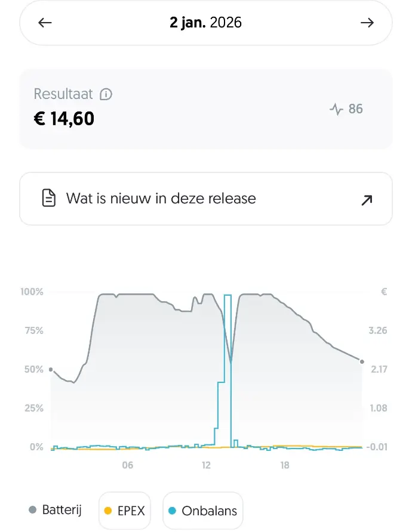Image resolution: width=412 pixels, height=532 pixels.
Task: Click the document icon in release card
Action: coord(49,199)
